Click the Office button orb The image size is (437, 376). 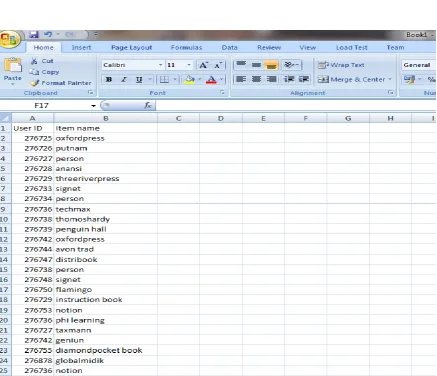tap(9, 40)
